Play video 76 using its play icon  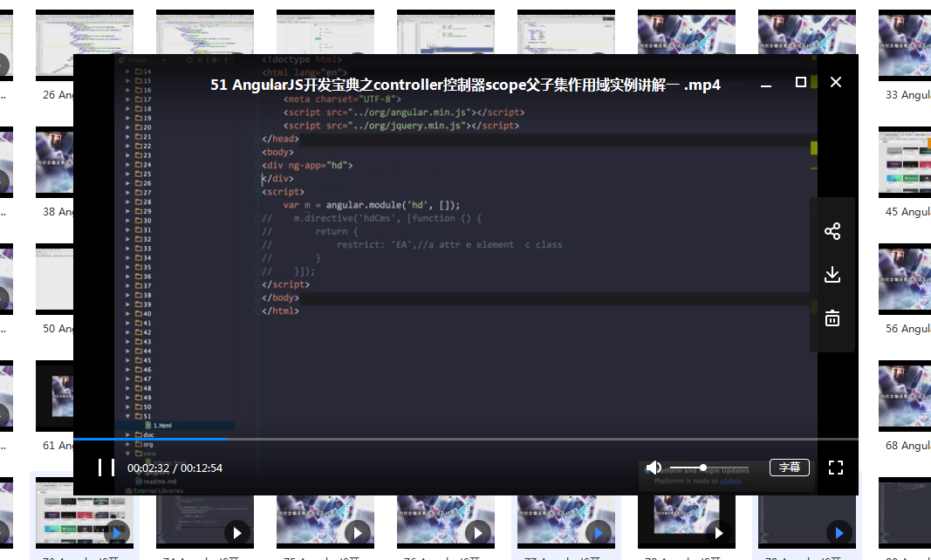478,533
